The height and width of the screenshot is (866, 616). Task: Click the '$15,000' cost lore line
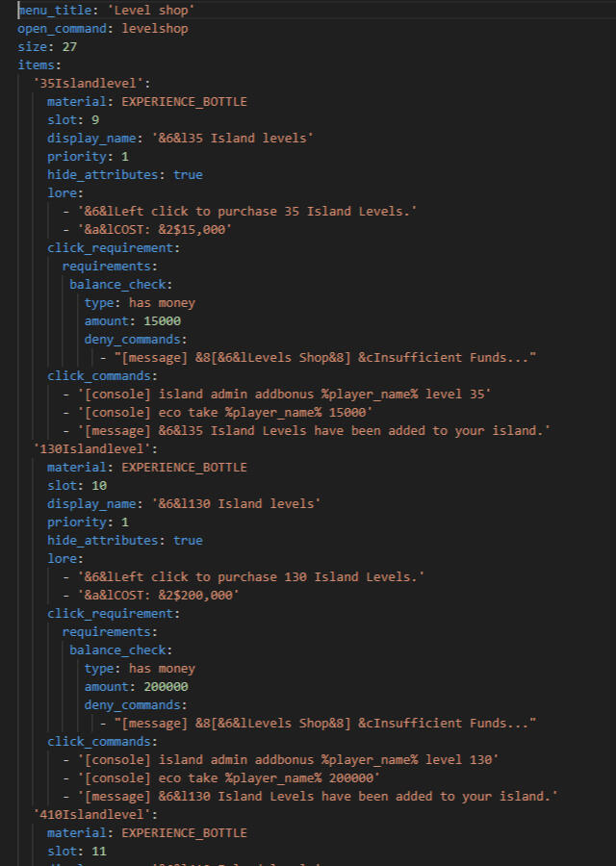[x=158, y=229]
